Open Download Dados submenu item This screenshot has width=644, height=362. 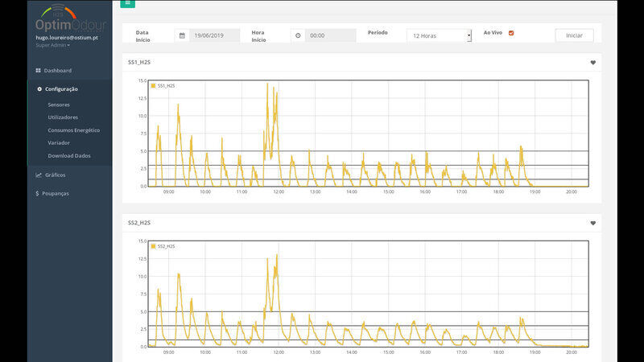69,155
